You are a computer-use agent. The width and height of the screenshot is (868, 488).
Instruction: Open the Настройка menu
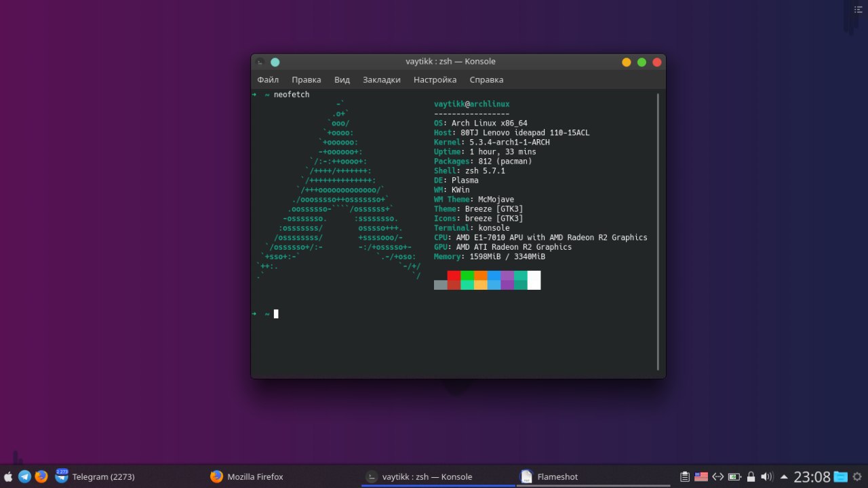(x=435, y=79)
